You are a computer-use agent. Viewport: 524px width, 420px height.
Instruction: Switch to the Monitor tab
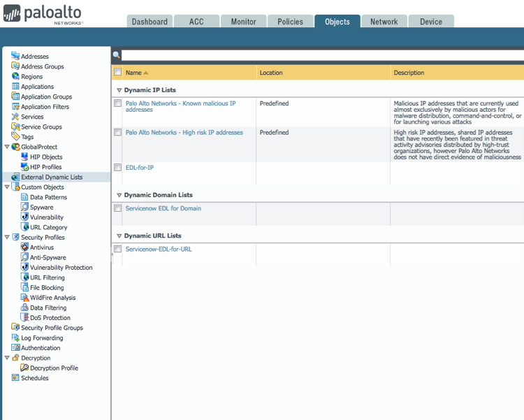(244, 22)
